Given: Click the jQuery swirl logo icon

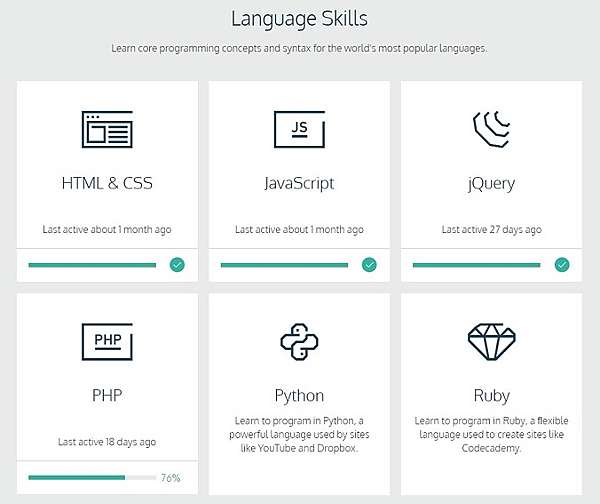Looking at the screenshot, I should pos(491,129).
